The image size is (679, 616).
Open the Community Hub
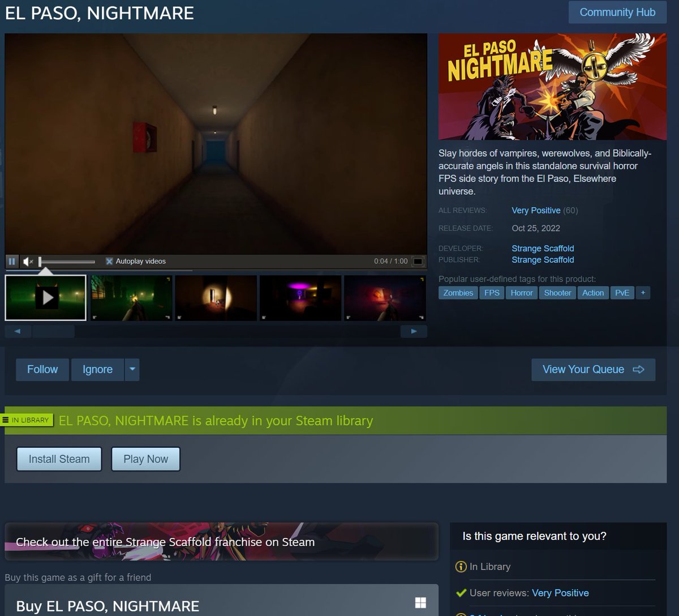click(617, 12)
